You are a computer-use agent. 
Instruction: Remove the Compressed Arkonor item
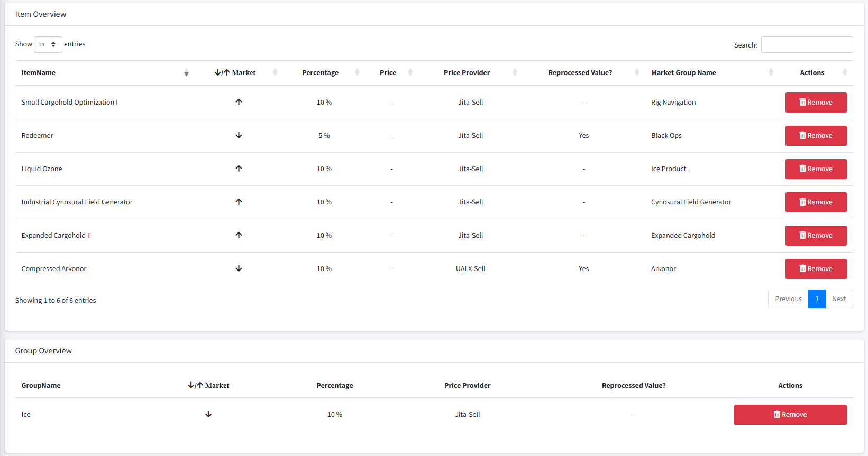tap(815, 269)
